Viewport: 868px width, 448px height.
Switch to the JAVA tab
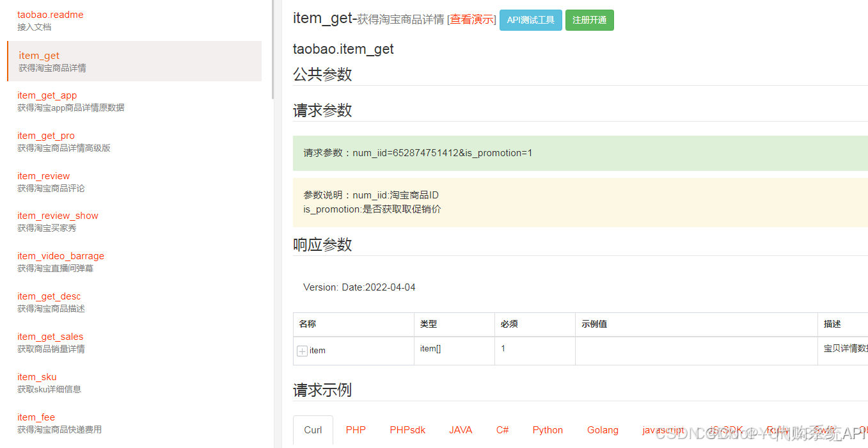click(x=461, y=430)
